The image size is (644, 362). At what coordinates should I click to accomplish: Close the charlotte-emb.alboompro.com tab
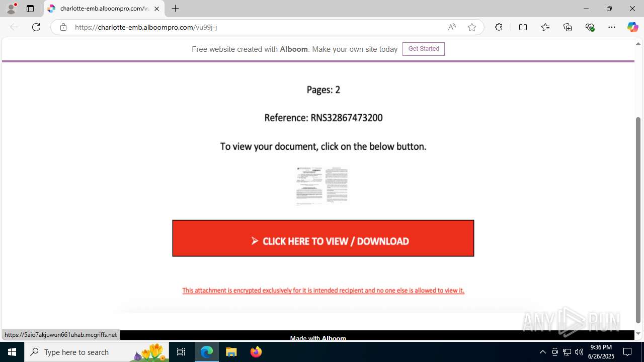point(156,9)
